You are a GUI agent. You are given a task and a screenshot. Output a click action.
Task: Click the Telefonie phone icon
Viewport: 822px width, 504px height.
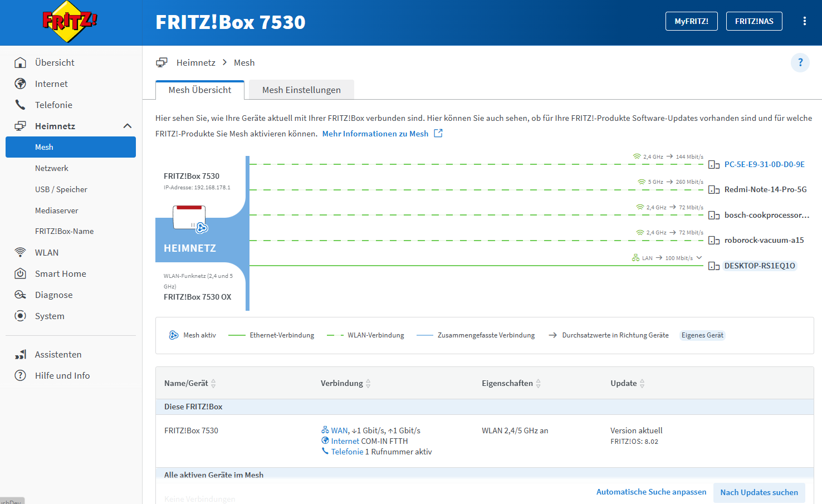pyautogui.click(x=20, y=105)
